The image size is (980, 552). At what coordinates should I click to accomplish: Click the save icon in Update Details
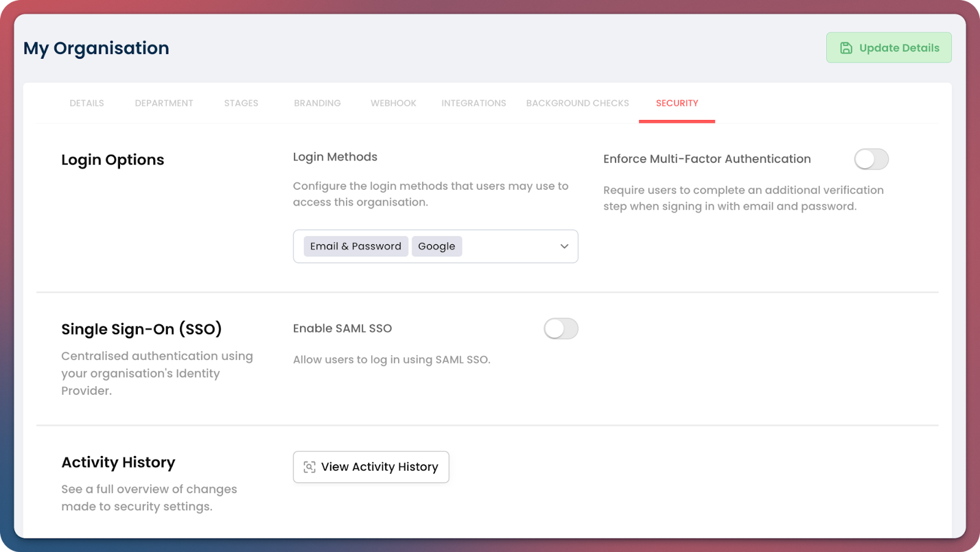(x=846, y=48)
